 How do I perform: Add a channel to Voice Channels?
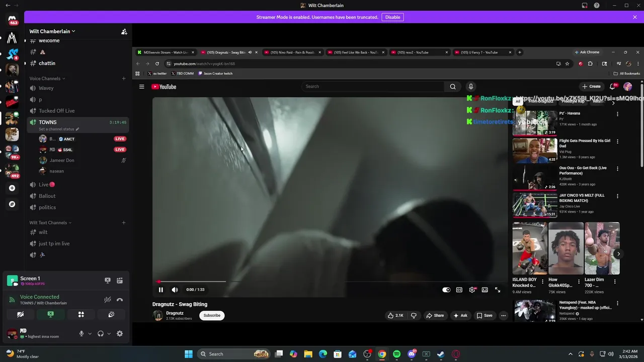(x=124, y=78)
